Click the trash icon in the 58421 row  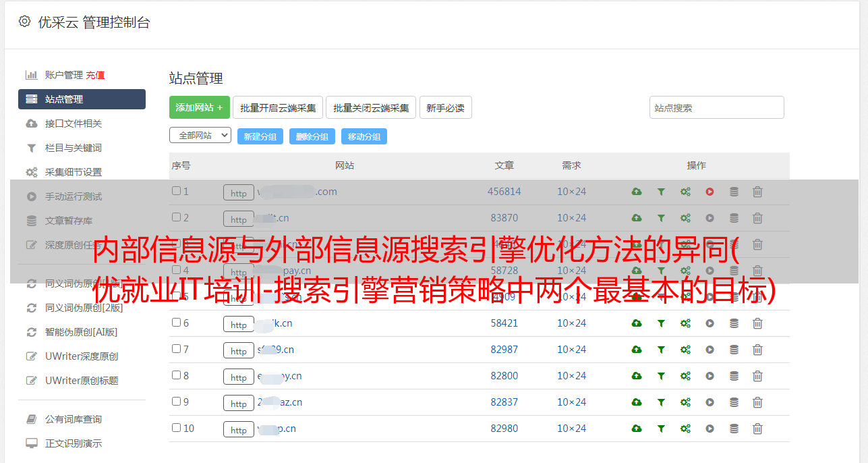tap(757, 323)
